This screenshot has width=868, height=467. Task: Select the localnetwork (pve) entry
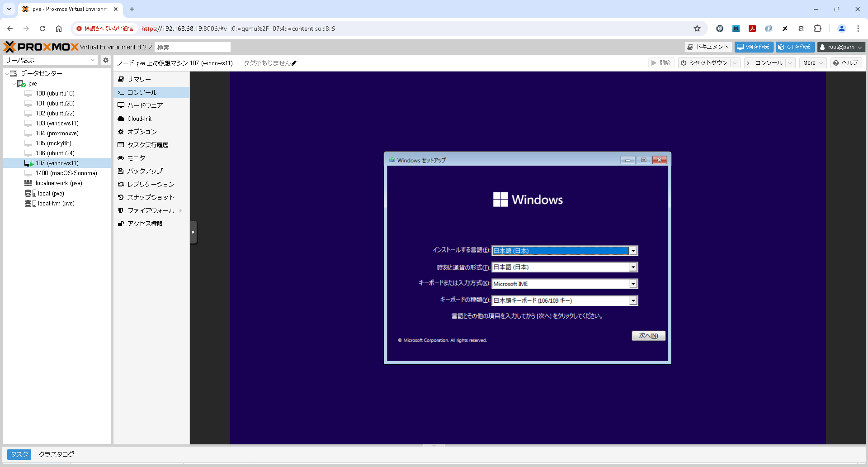click(59, 183)
